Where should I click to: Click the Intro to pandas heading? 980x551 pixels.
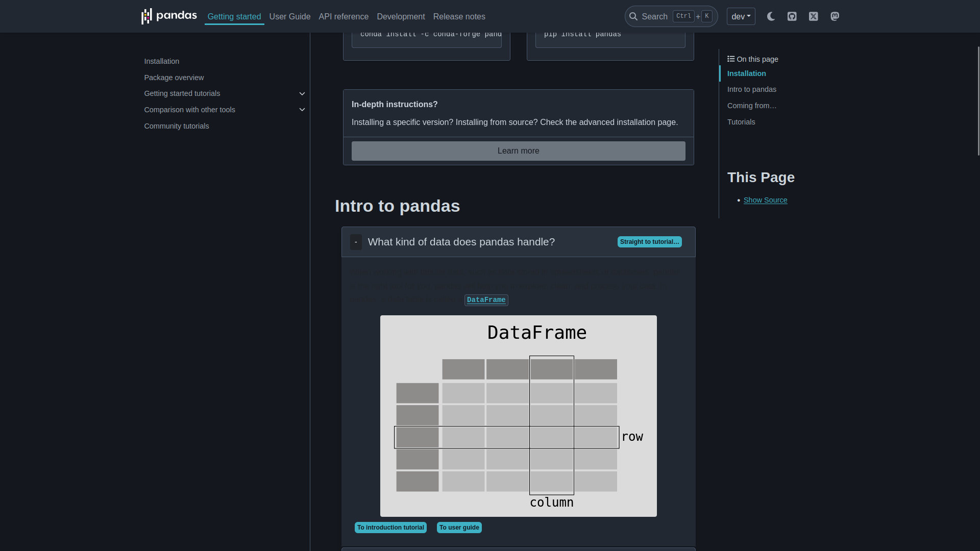pos(398,206)
